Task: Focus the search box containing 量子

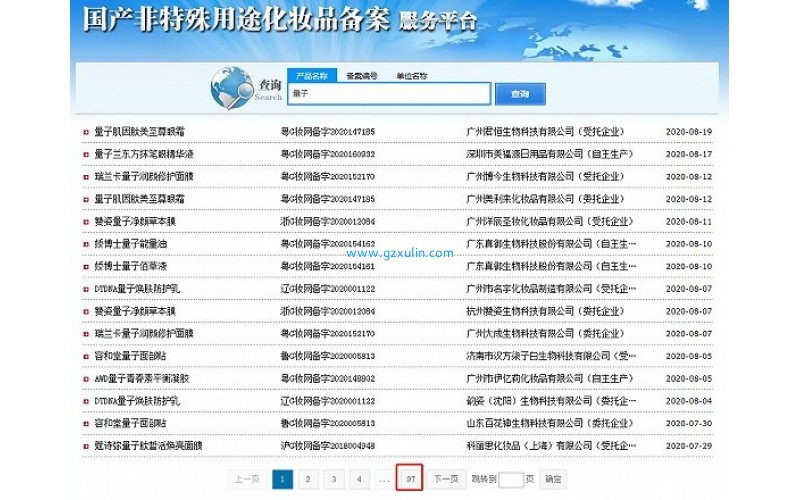Action: [x=389, y=94]
